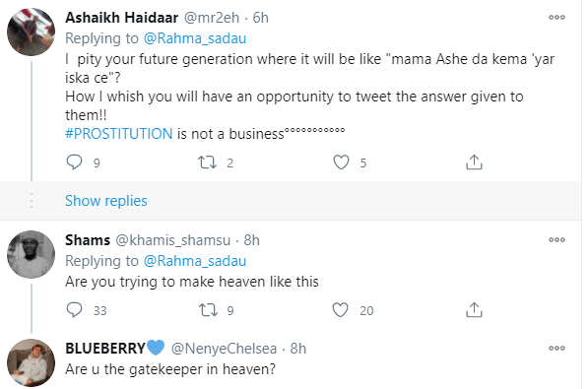588x389 pixels.
Task: Open Ashaikh Haidaar profile picture
Action: click(x=32, y=32)
